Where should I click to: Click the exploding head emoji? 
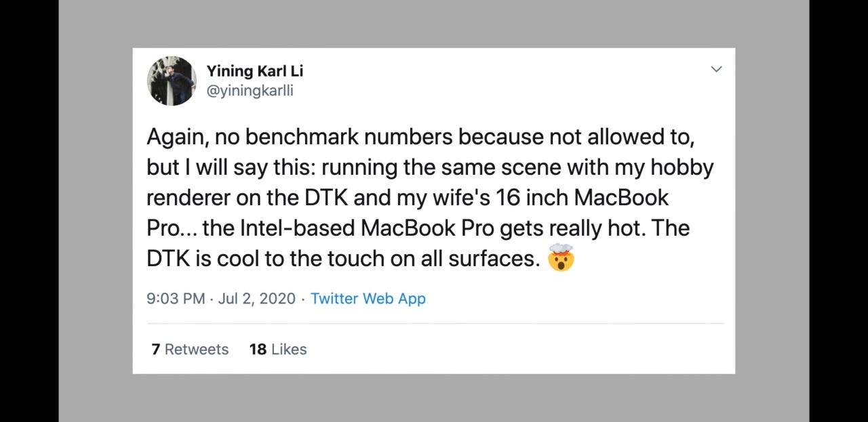[x=561, y=258]
